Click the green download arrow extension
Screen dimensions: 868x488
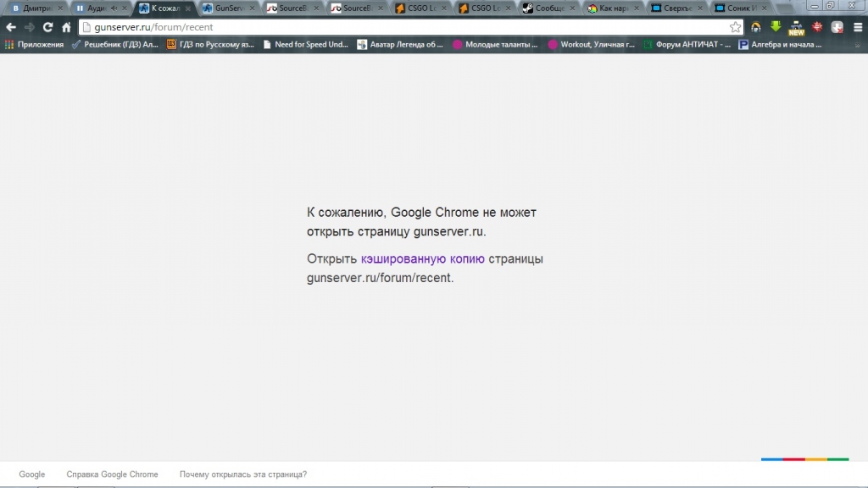[x=776, y=26]
